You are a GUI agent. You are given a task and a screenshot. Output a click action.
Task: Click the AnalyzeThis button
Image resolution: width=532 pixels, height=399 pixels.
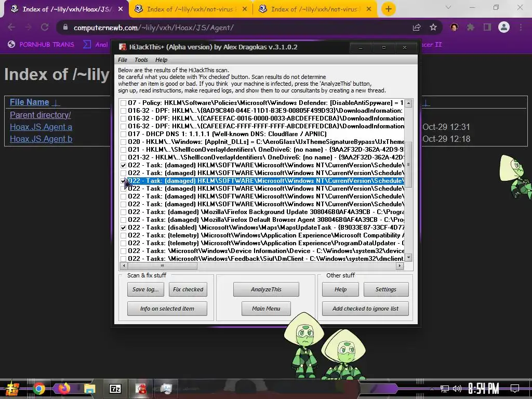click(x=266, y=289)
